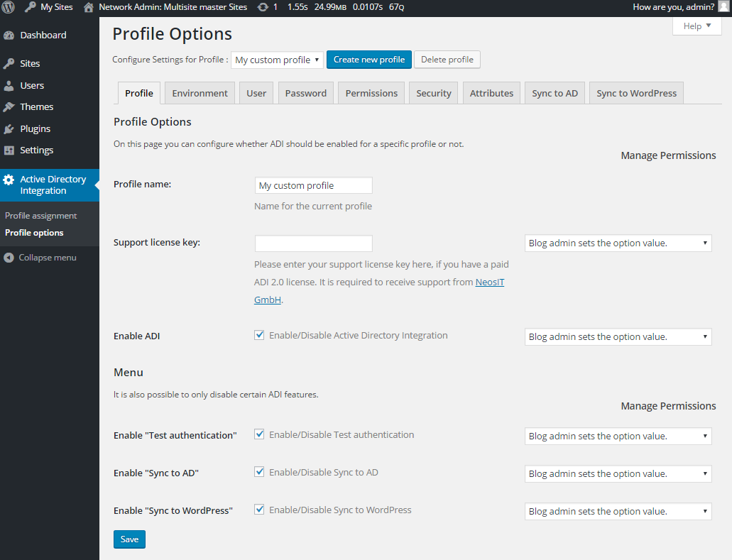Image resolution: width=732 pixels, height=560 pixels.
Task: Open the Support license key permission dropdown
Action: click(618, 243)
